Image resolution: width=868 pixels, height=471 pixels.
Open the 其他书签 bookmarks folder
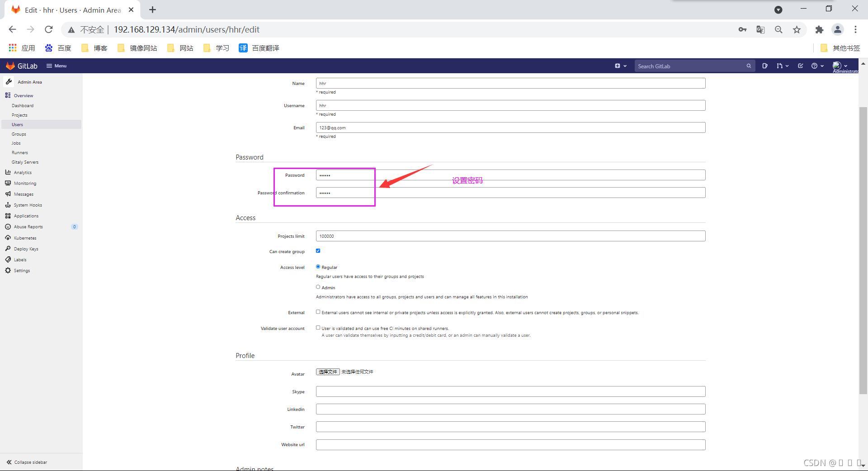840,48
